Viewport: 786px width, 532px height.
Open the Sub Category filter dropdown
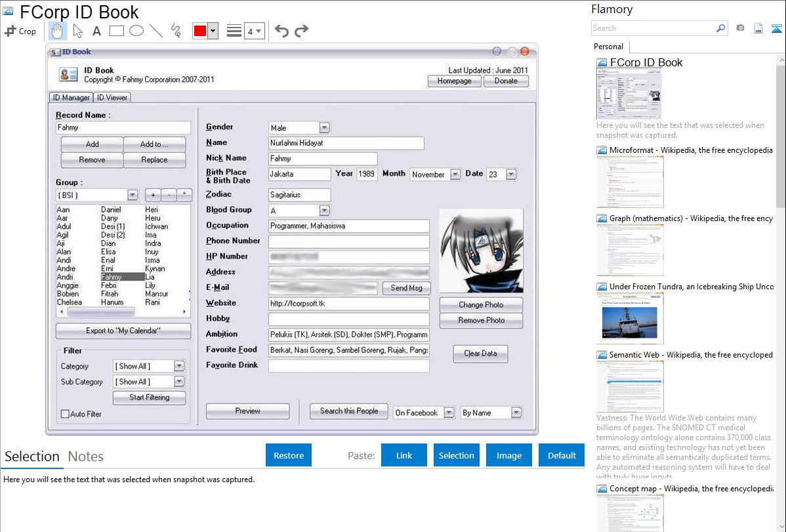[x=179, y=382]
